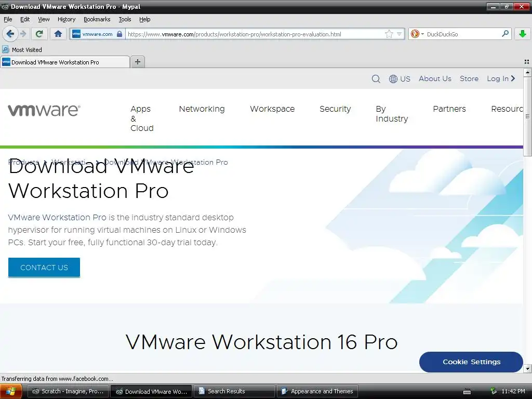
Task: Click in the address bar URL field
Action: click(x=255, y=34)
